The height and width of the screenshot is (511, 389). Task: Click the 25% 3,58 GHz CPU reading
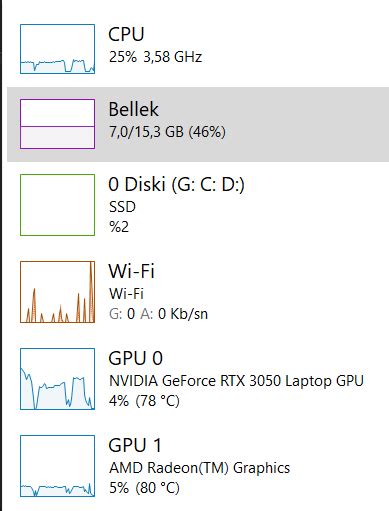click(x=155, y=57)
